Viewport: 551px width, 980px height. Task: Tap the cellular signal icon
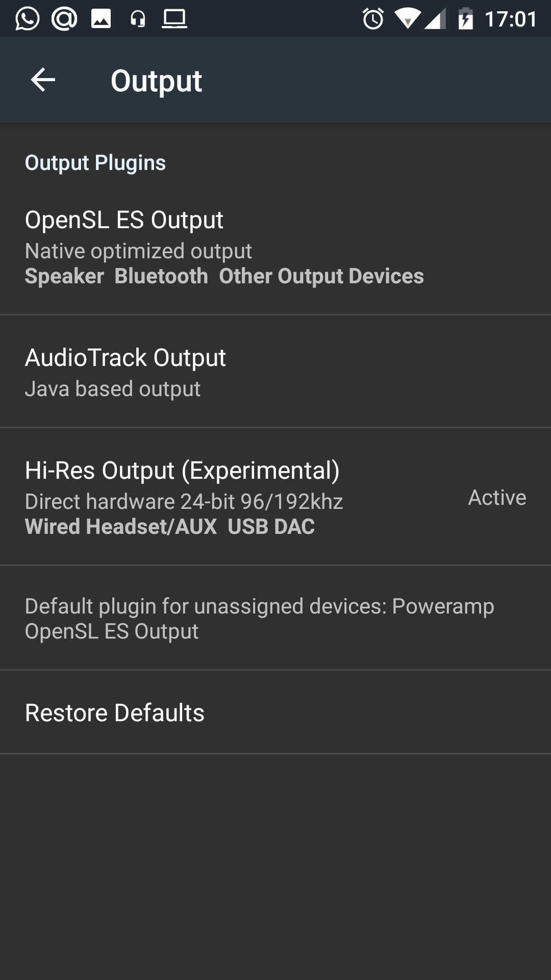(435, 19)
